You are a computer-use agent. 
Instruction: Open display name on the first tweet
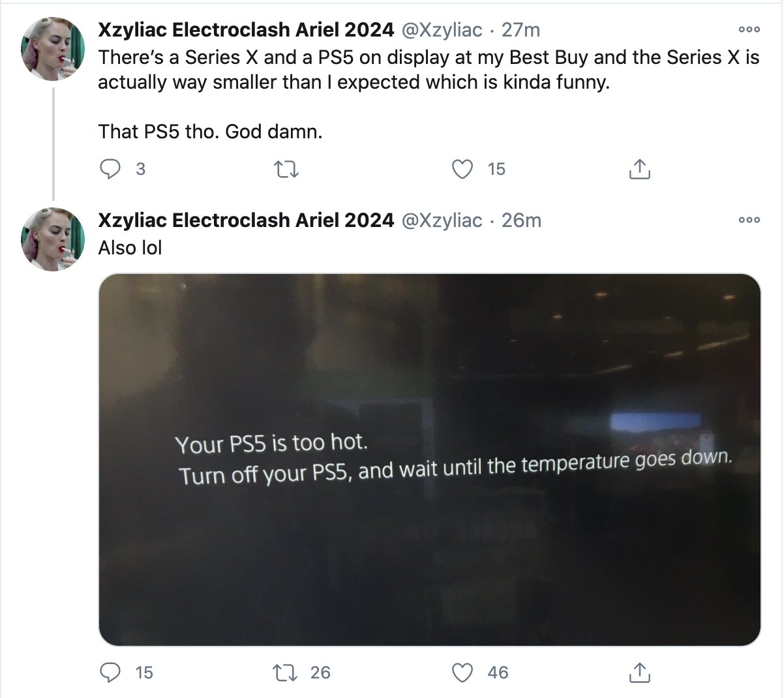[x=246, y=30]
